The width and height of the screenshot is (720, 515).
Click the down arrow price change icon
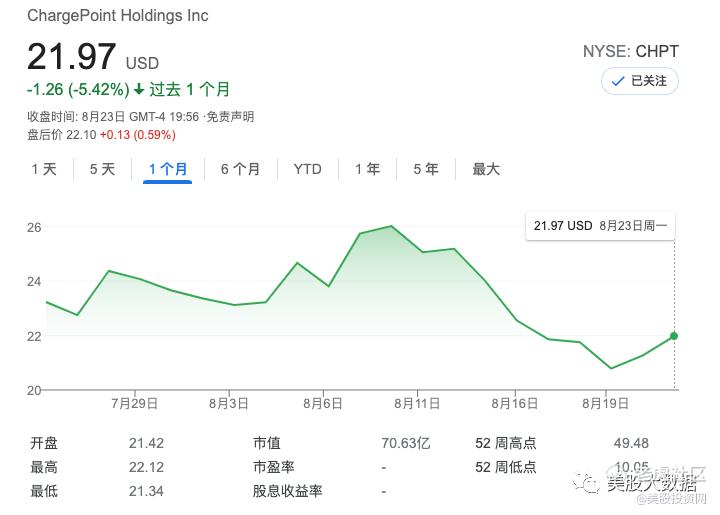coord(139,89)
